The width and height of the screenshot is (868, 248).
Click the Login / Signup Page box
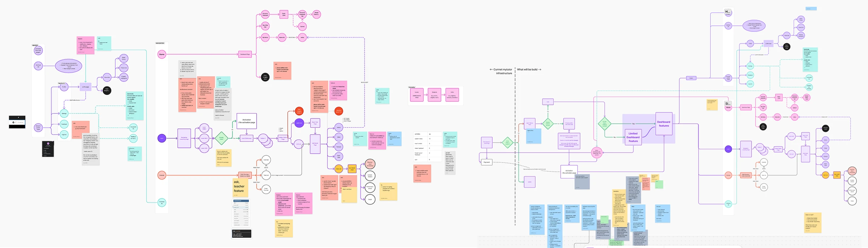pos(530,124)
